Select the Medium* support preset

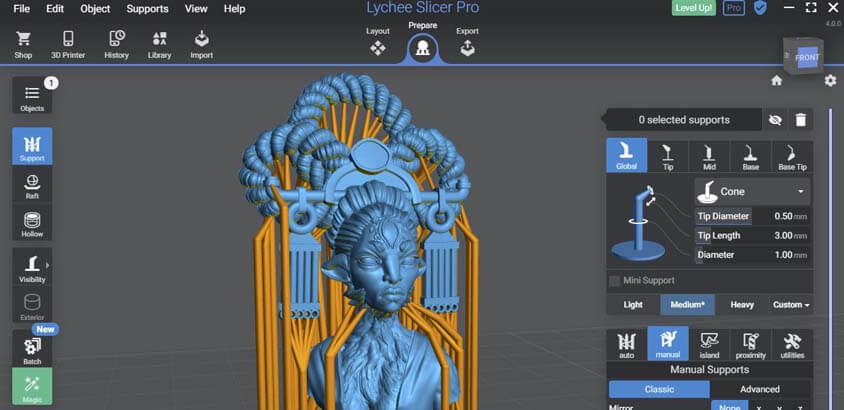coord(688,305)
